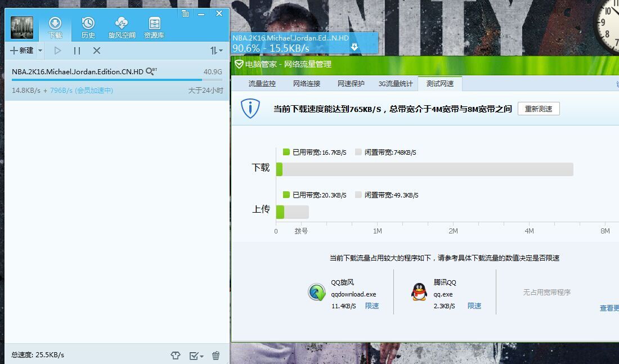Click the QQ旋风 program icon in 电脑管家

point(317,292)
